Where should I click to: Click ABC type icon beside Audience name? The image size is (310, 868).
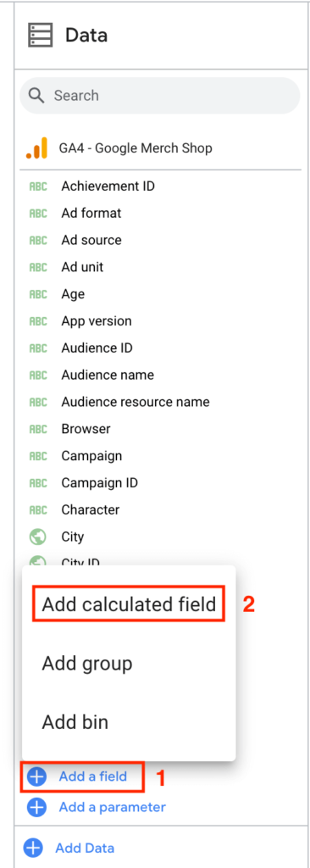click(38, 376)
